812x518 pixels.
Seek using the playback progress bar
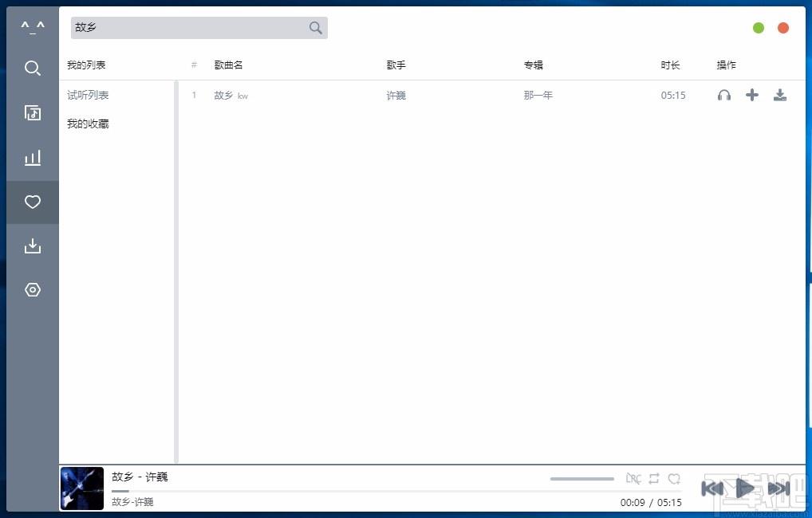tap(396, 491)
